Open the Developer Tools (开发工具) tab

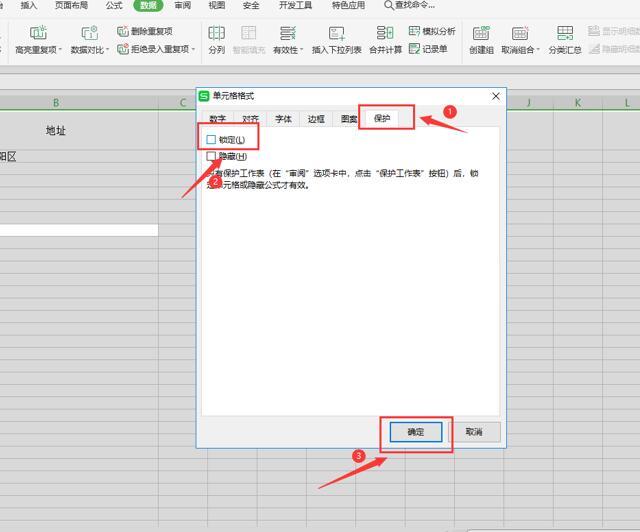pyautogui.click(x=296, y=5)
